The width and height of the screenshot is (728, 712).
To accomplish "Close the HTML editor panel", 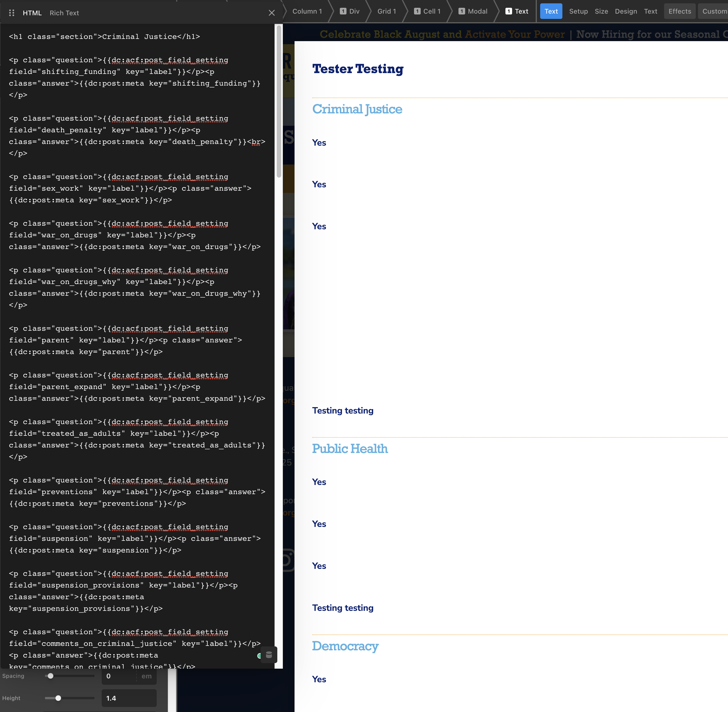I will pyautogui.click(x=272, y=13).
